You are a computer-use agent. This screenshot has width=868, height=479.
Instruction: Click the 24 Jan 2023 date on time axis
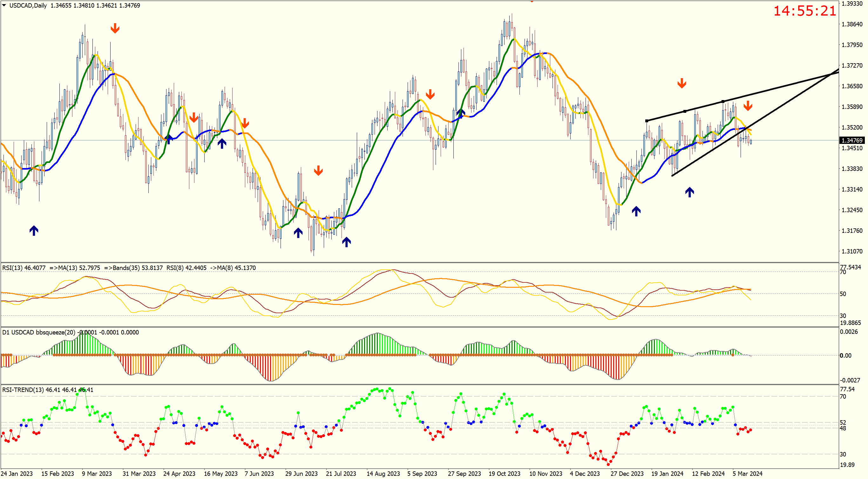coord(17,473)
